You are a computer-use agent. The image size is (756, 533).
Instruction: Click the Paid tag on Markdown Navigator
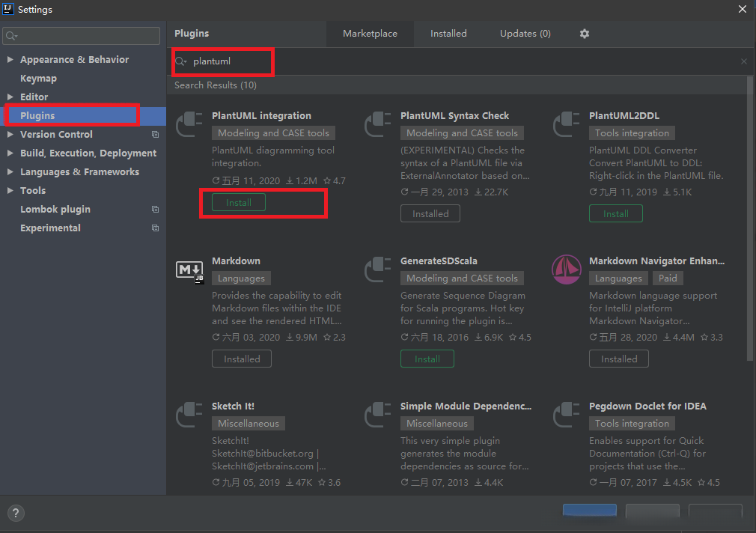(668, 278)
